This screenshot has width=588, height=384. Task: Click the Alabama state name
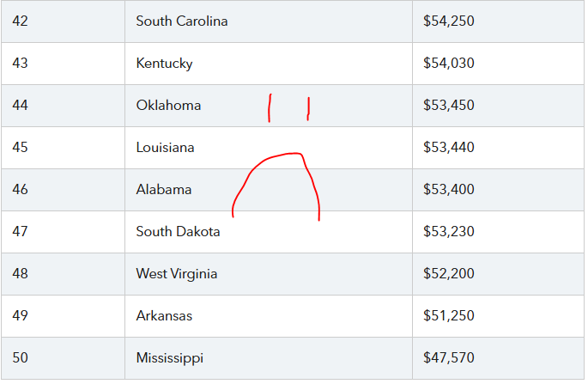[164, 190]
